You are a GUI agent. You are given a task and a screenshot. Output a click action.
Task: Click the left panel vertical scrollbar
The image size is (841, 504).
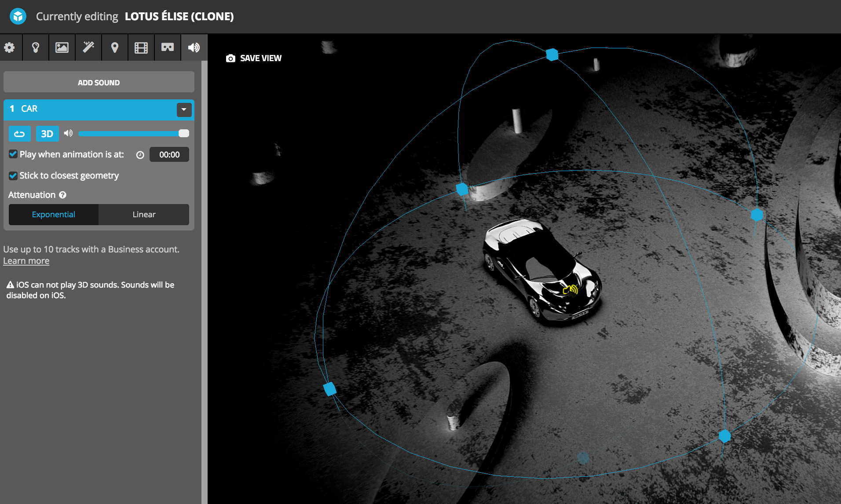(x=204, y=282)
